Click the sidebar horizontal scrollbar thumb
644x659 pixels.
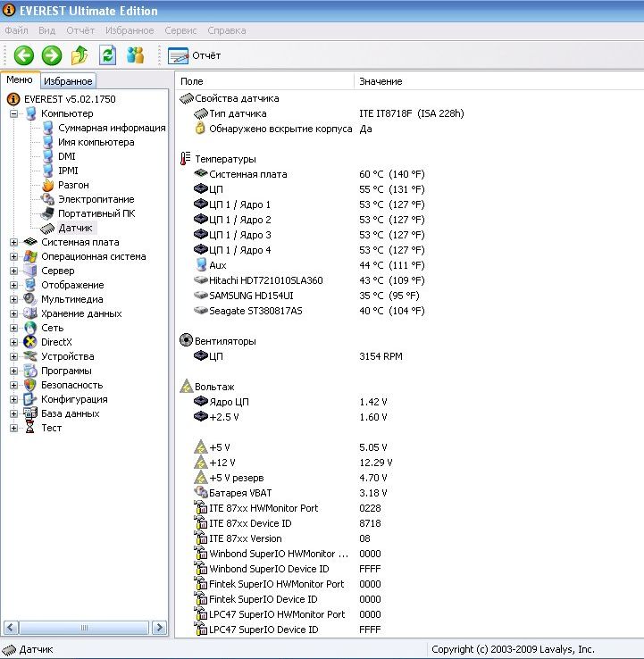coord(84,628)
